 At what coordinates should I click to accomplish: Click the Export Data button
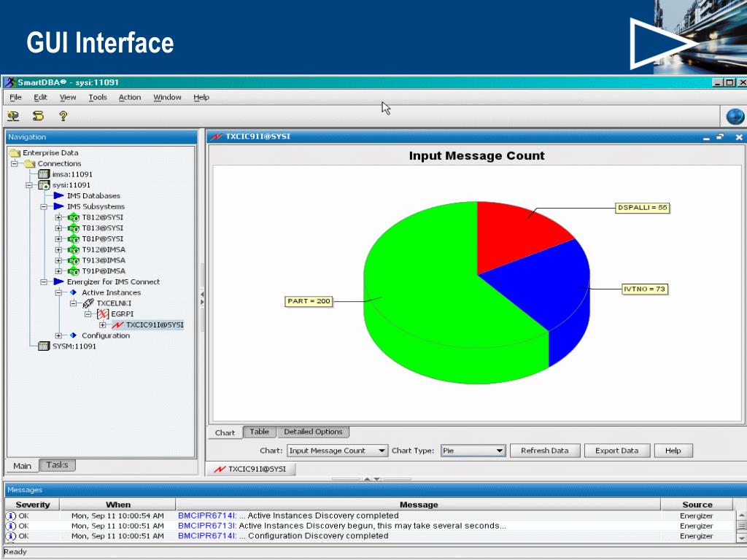[617, 451]
